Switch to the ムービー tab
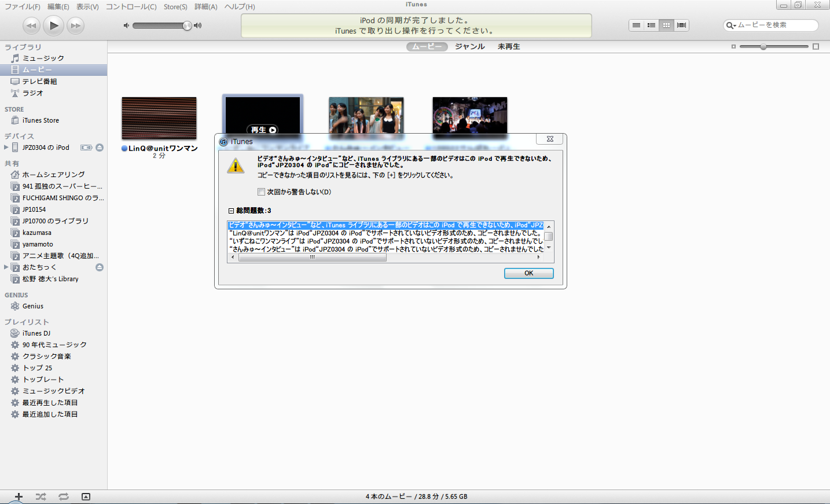 tap(427, 47)
